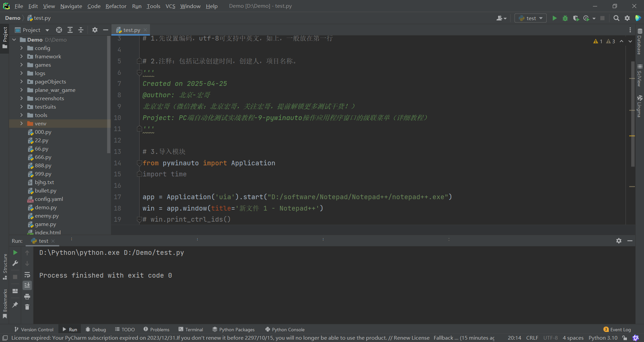Toggle scroll to end in Run console
This screenshot has height=342, width=644.
tap(27, 285)
